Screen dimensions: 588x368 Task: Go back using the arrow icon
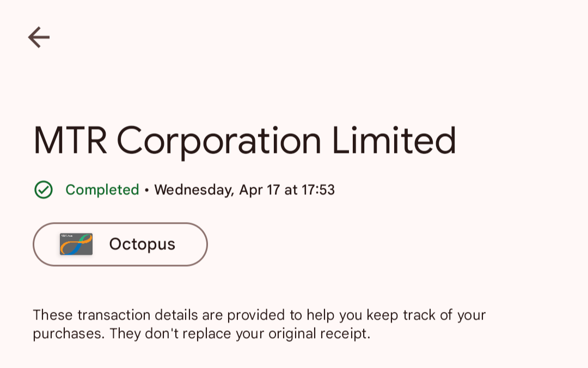tap(39, 37)
